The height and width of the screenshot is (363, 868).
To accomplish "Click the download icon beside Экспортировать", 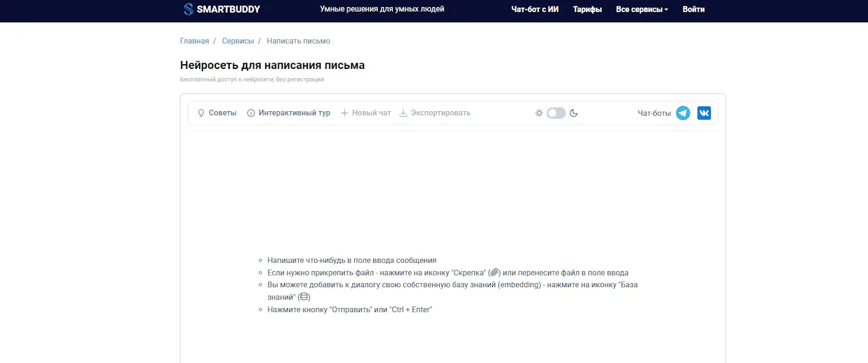I will point(403,113).
